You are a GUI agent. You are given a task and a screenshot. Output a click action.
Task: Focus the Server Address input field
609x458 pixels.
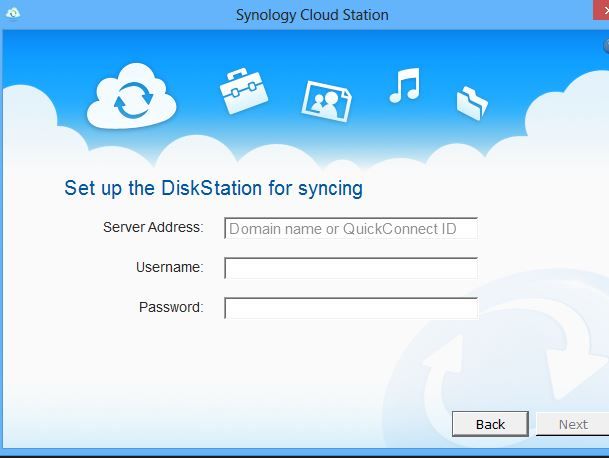tap(351, 229)
